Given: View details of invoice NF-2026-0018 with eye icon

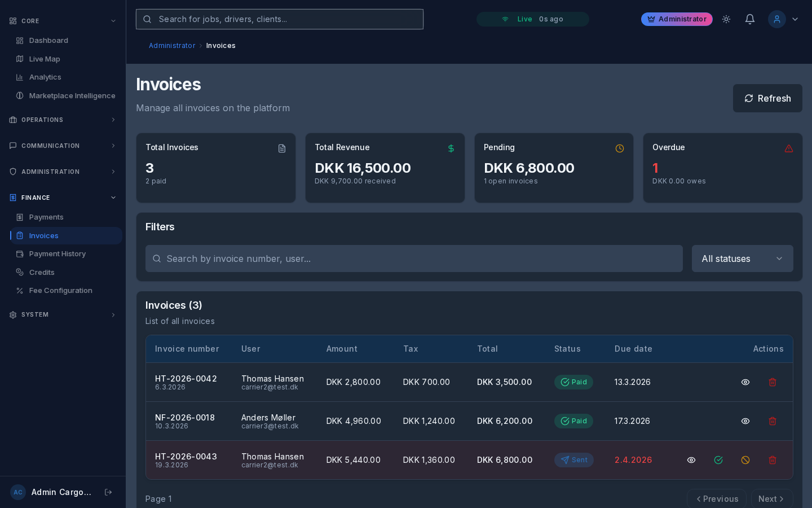Looking at the screenshot, I should 745,421.
